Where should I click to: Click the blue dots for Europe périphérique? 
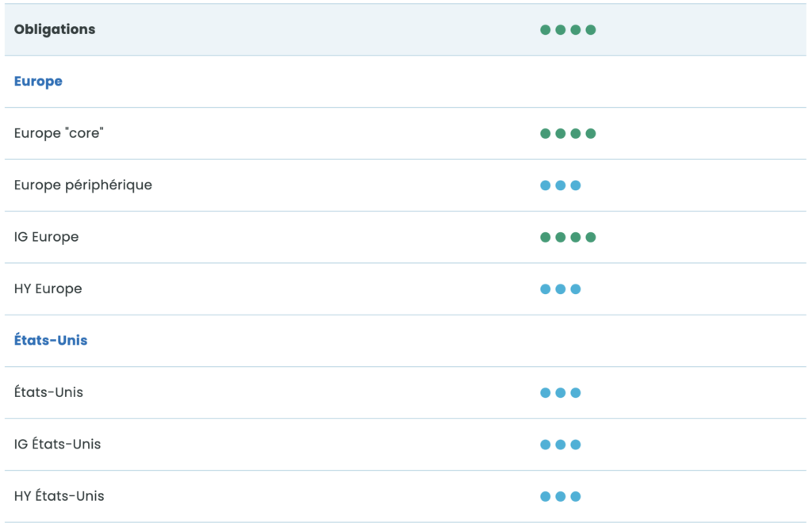(x=561, y=185)
